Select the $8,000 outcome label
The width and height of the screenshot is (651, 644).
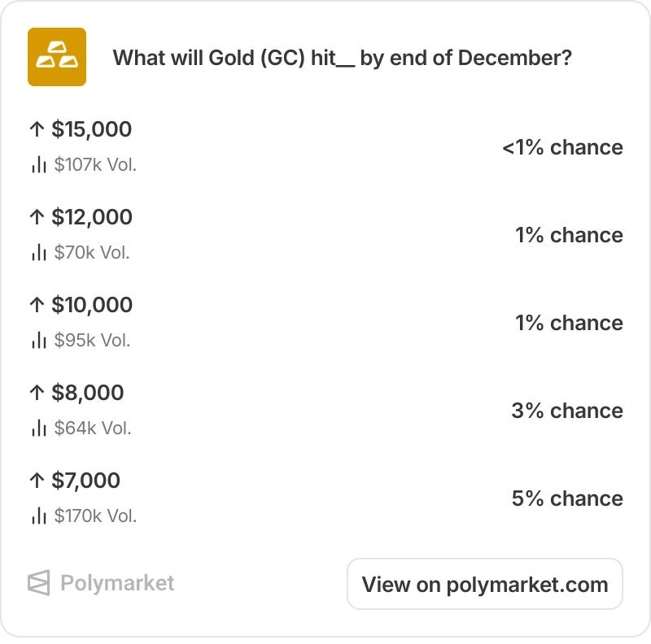(88, 393)
